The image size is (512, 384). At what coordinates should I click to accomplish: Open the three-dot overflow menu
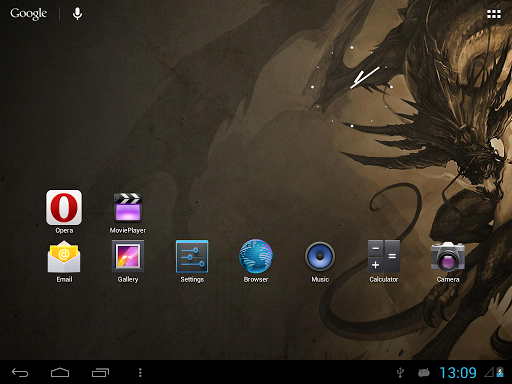click(140, 372)
